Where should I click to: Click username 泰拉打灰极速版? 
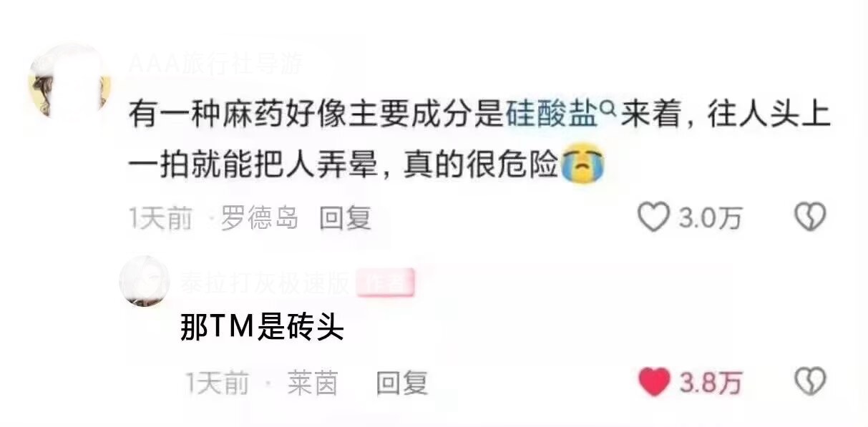(265, 284)
